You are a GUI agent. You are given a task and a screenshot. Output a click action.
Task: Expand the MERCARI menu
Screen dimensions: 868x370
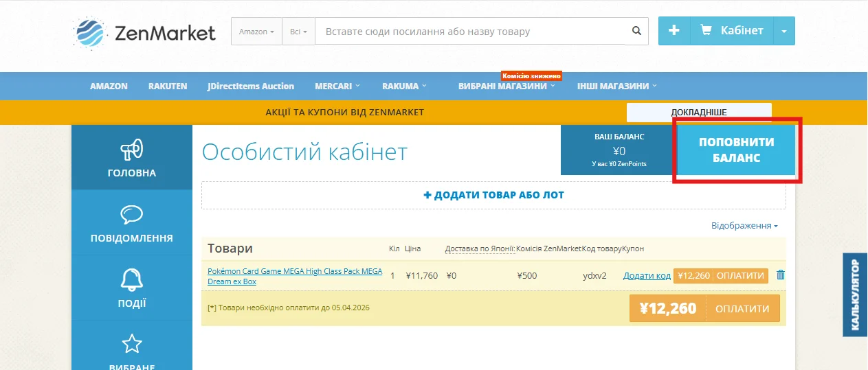pos(337,86)
